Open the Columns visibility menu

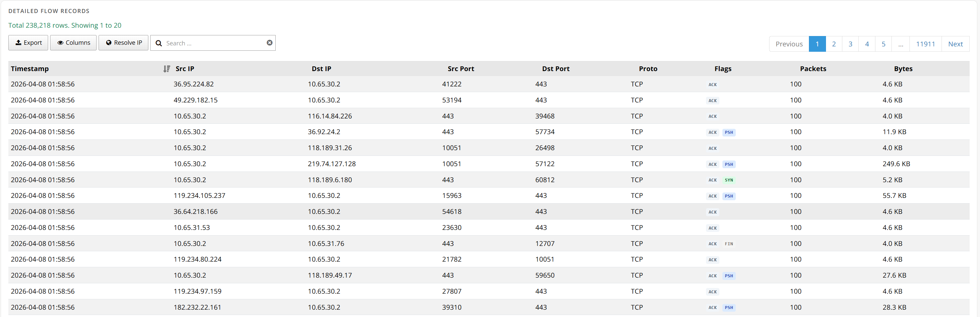click(x=74, y=43)
